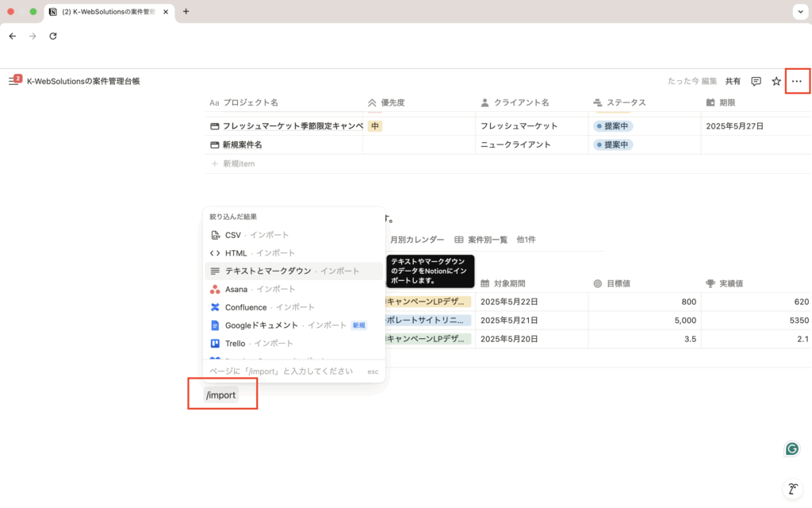Add a row with 新規item

(238, 164)
